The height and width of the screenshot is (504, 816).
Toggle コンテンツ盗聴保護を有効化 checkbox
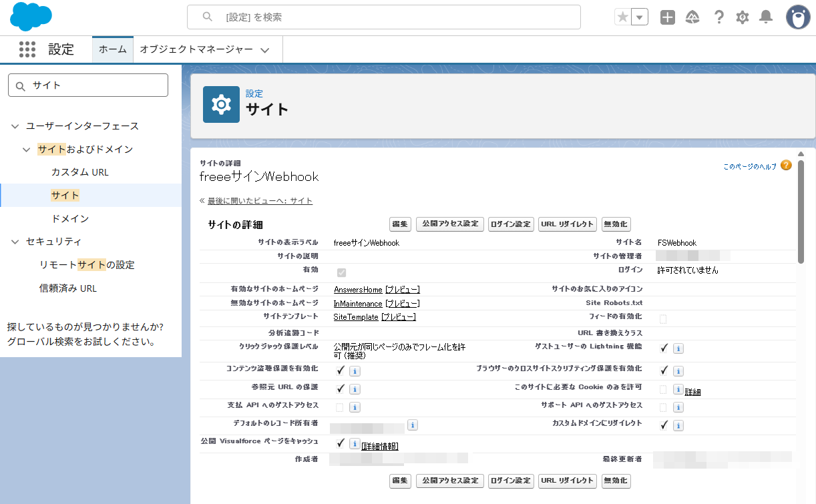point(341,370)
